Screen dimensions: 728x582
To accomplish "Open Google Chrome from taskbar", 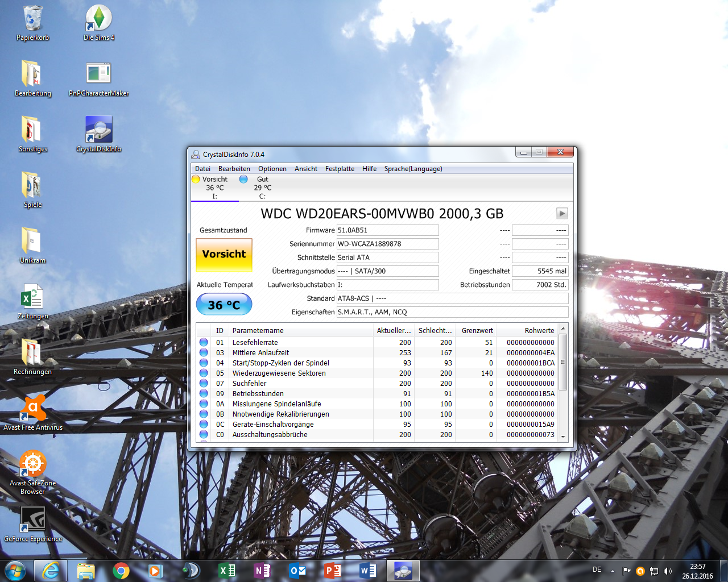I will pos(121,571).
